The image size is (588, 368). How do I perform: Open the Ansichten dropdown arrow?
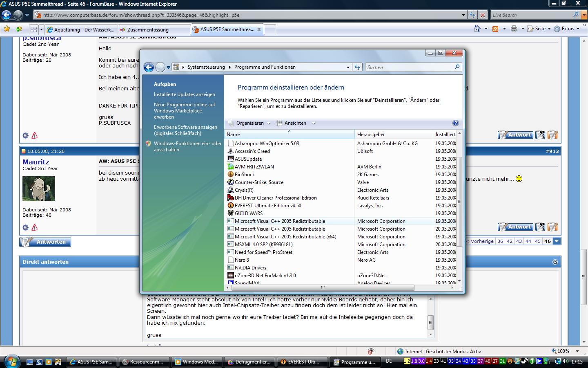(314, 123)
